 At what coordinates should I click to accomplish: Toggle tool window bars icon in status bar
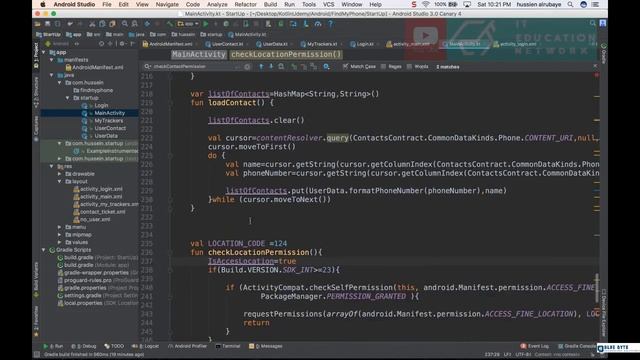tap(37, 354)
